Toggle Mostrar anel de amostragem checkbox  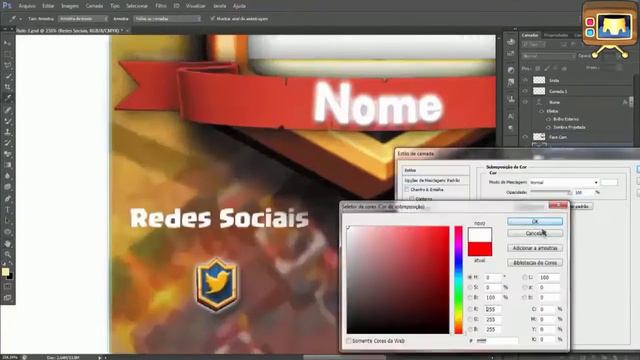(212, 19)
